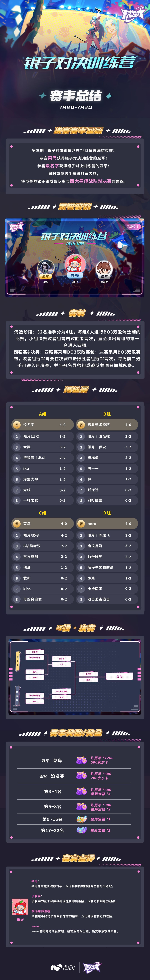
Task: Click the final winner box 菜鸟 in the bracket
Action: (x=119, y=677)
